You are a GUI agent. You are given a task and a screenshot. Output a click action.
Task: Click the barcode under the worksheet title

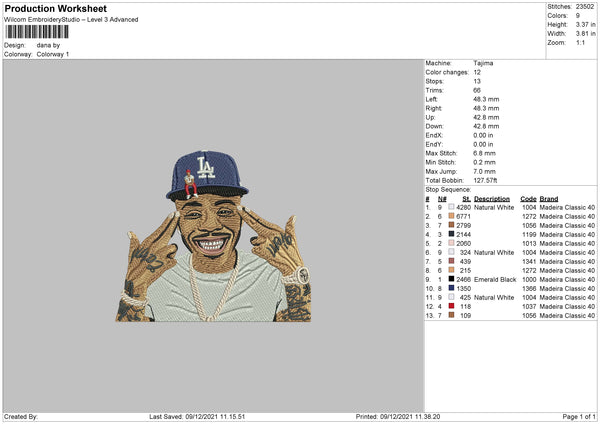click(x=37, y=32)
